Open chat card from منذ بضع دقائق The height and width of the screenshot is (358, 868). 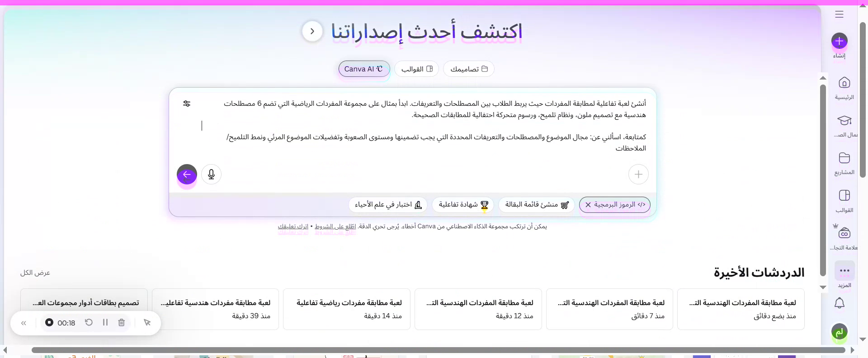pyautogui.click(x=741, y=309)
